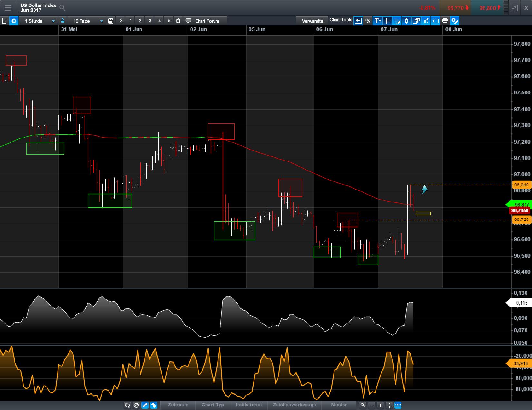The width and height of the screenshot is (532, 410).
Task: Toggle the padlock timeframe lock icon
Action: (63, 21)
